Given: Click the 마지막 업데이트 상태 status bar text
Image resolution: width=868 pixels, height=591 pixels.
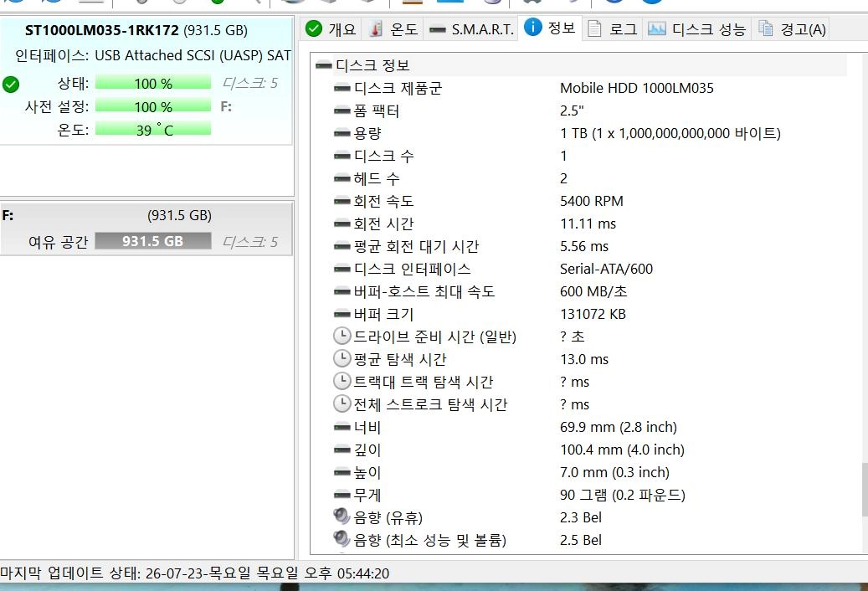Looking at the screenshot, I should (x=194, y=573).
